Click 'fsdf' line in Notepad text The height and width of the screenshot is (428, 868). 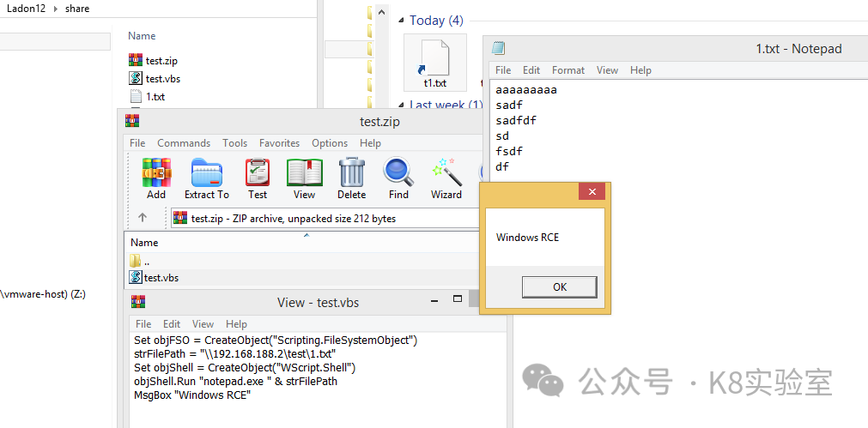point(509,152)
